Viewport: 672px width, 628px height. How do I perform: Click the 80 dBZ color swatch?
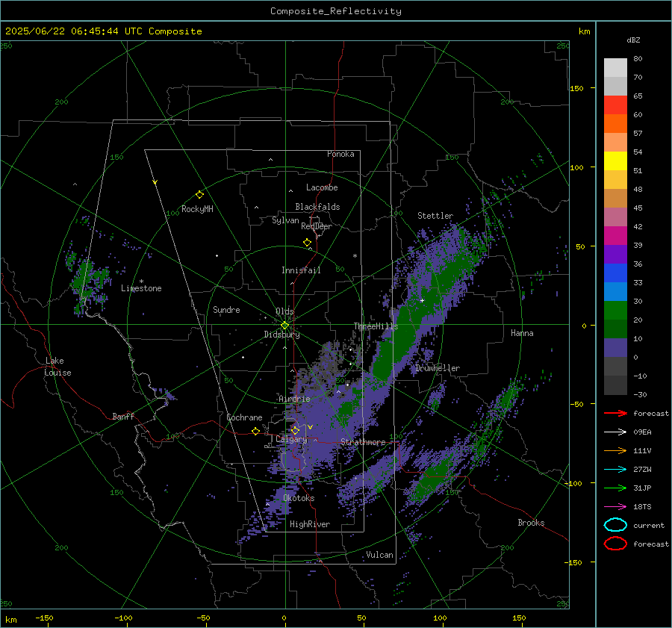click(615, 67)
